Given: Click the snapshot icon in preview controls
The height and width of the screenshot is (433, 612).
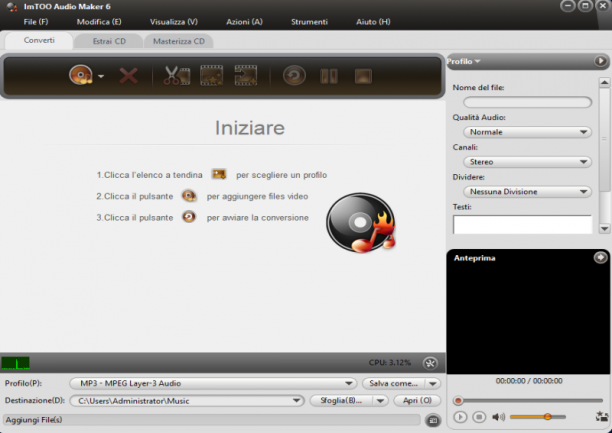Looking at the screenshot, I should coord(602,417).
